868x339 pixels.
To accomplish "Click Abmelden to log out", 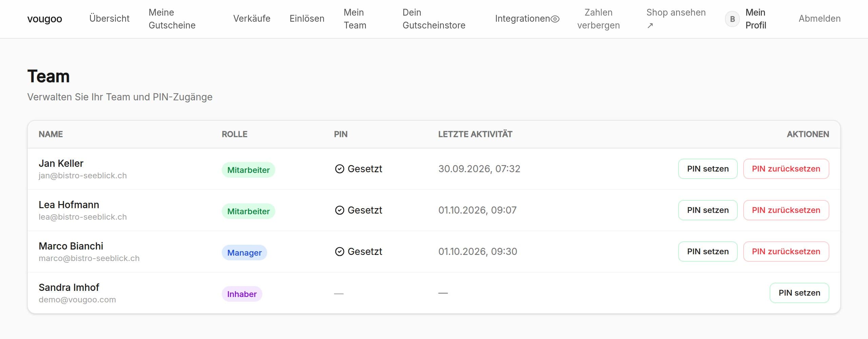I will tap(820, 19).
